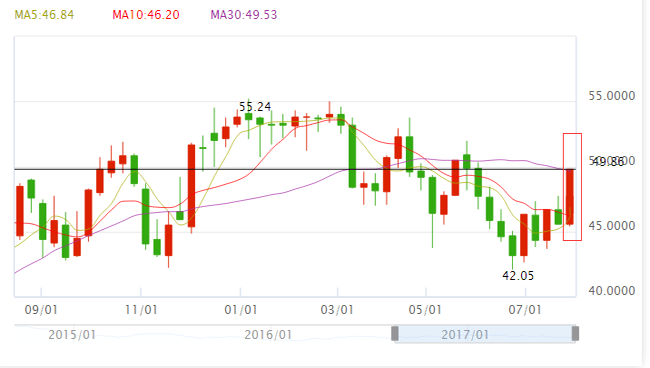
Task: Click the 55.24 high price label
Action: 255,107
